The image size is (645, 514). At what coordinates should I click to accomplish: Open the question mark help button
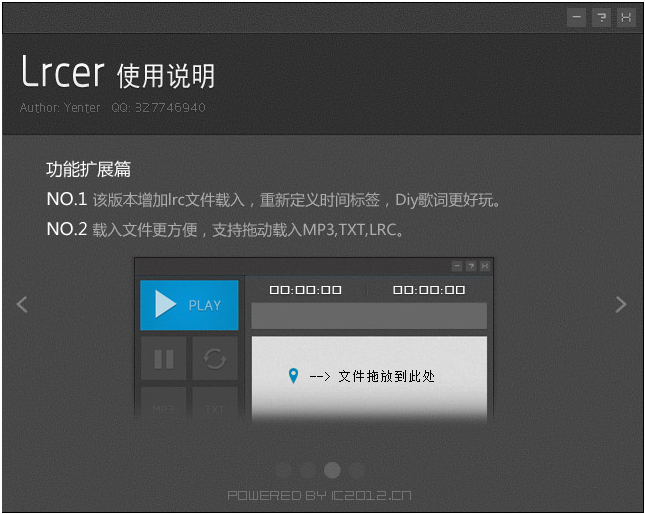601,18
